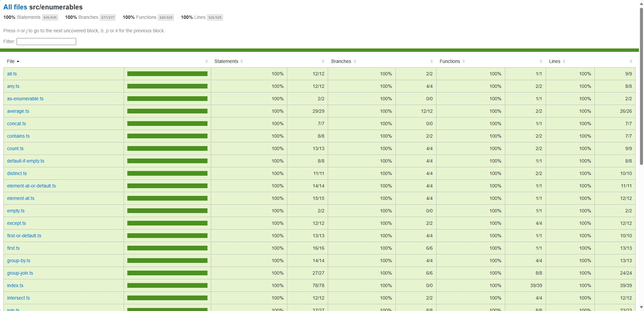Open the intersect.ts file report
Image resolution: width=644 pixels, height=311 pixels.
coord(18,298)
